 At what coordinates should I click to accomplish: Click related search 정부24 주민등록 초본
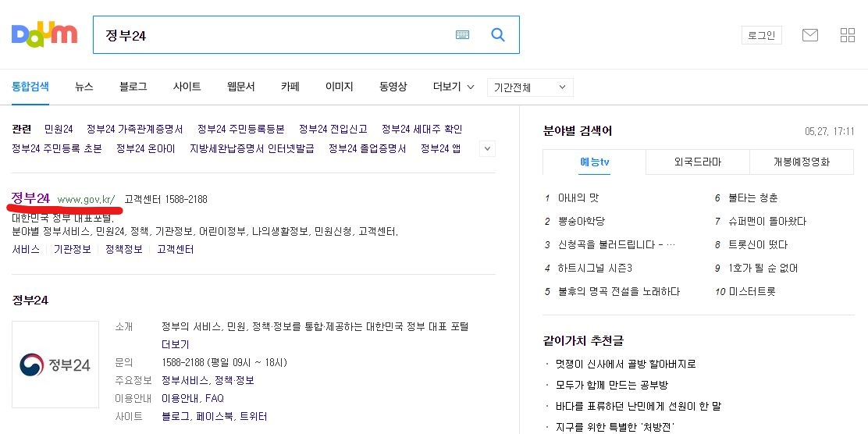pos(56,149)
